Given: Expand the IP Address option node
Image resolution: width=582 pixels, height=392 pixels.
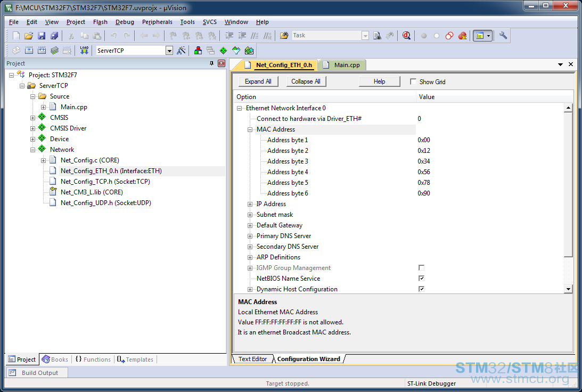Looking at the screenshot, I should point(250,204).
